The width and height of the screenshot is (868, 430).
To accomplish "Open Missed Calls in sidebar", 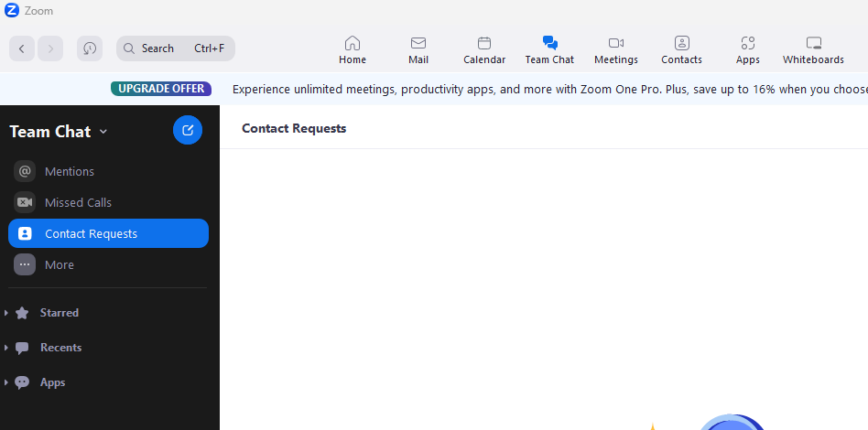I will coord(108,202).
